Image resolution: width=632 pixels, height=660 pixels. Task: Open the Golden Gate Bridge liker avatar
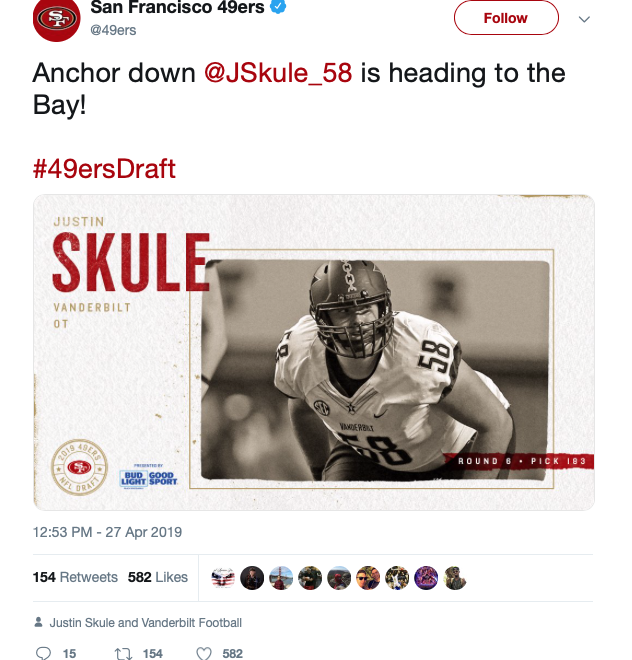tap(281, 578)
